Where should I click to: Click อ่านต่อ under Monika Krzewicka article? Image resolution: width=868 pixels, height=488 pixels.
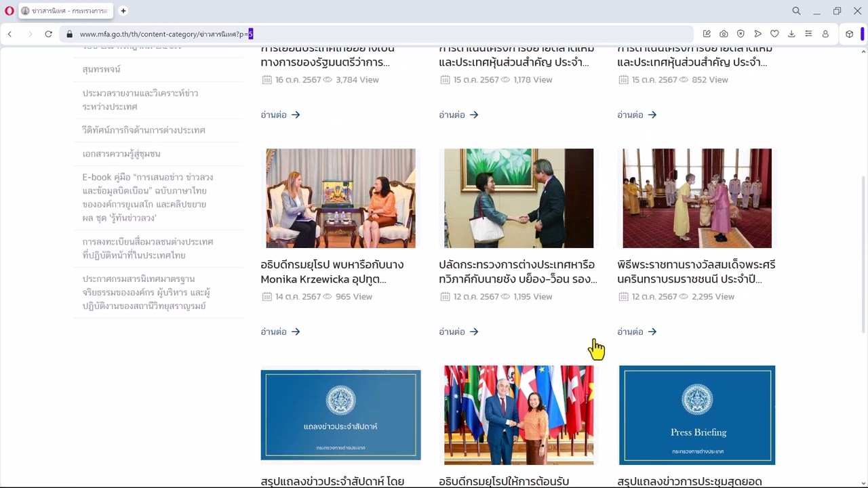[280, 331]
